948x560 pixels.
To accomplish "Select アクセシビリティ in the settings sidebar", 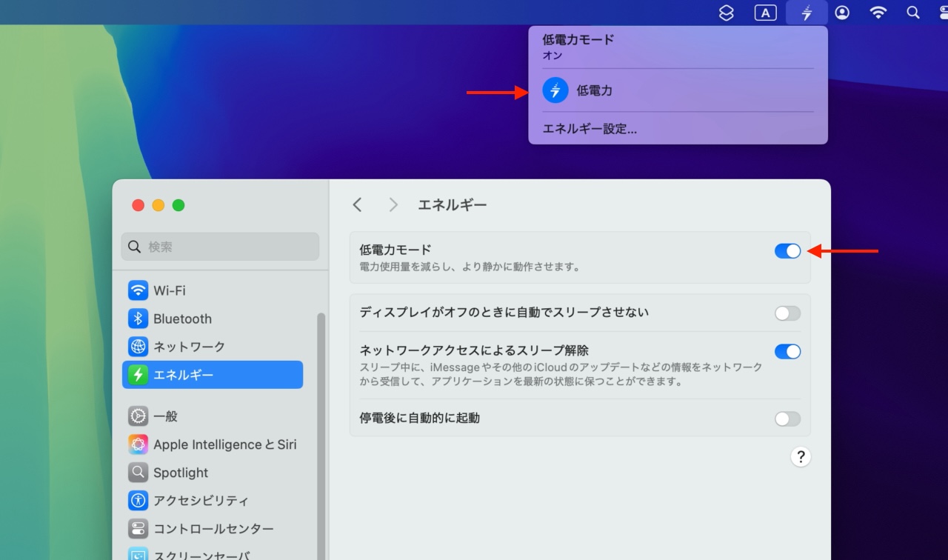I will click(x=213, y=501).
